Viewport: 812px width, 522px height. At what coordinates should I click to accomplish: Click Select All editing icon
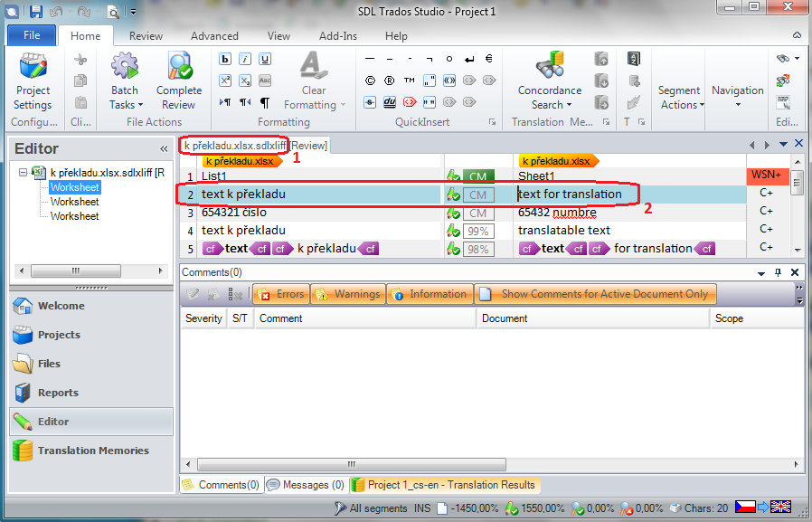(783, 102)
